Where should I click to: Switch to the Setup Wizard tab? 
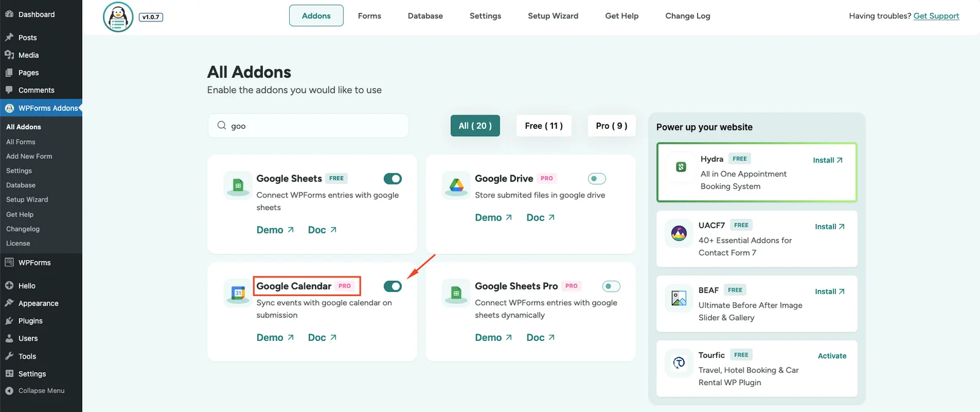[x=552, y=16]
